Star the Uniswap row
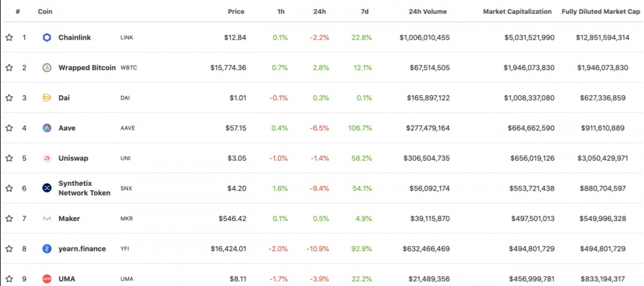The width and height of the screenshot is (644, 286). [9, 158]
